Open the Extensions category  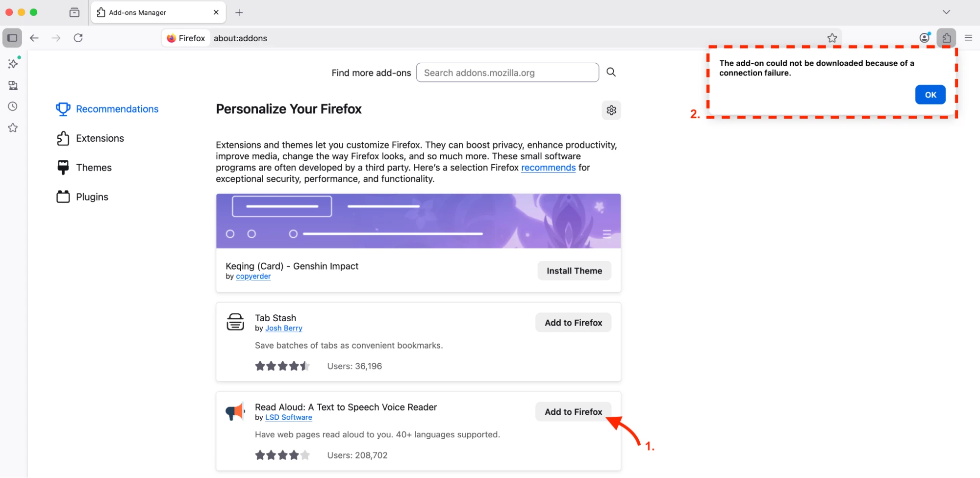[90, 138]
